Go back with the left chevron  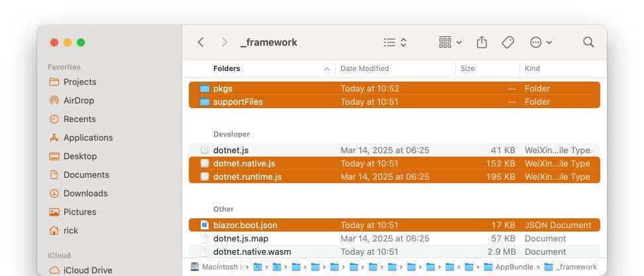(201, 42)
